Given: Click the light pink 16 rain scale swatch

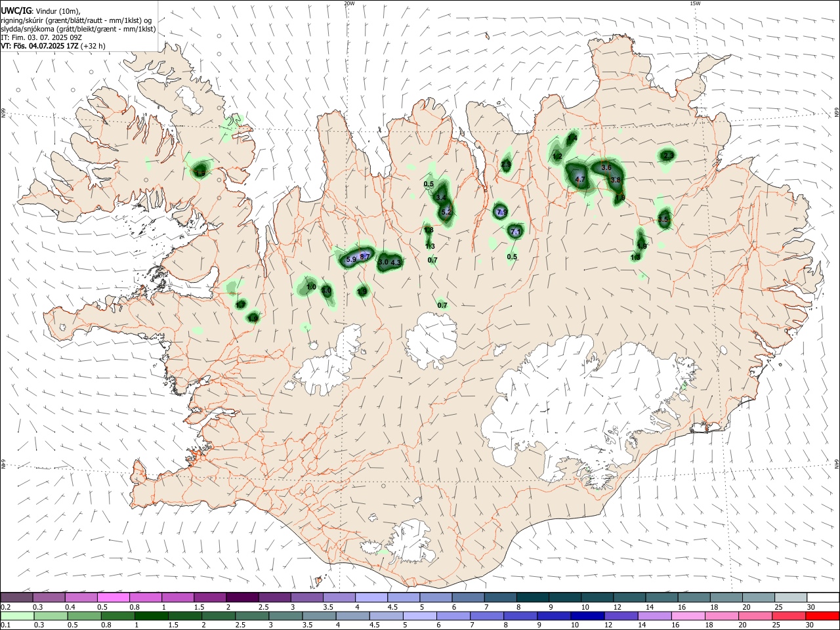Looking at the screenshot, I should click(x=688, y=616).
